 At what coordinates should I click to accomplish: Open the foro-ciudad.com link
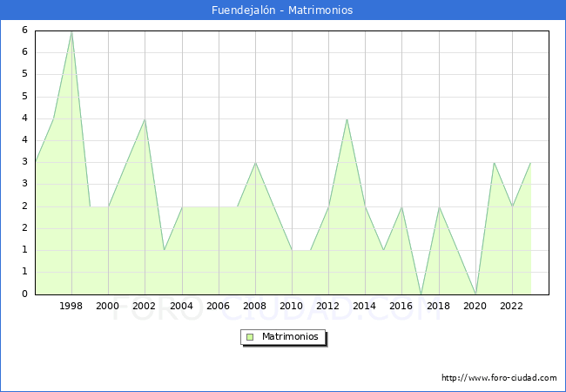[x=499, y=378]
